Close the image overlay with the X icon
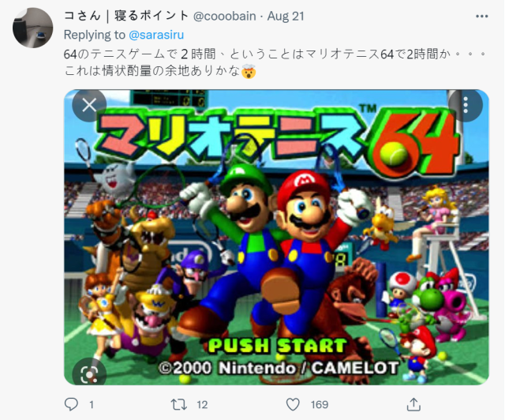The height and width of the screenshot is (420, 505). click(x=89, y=105)
